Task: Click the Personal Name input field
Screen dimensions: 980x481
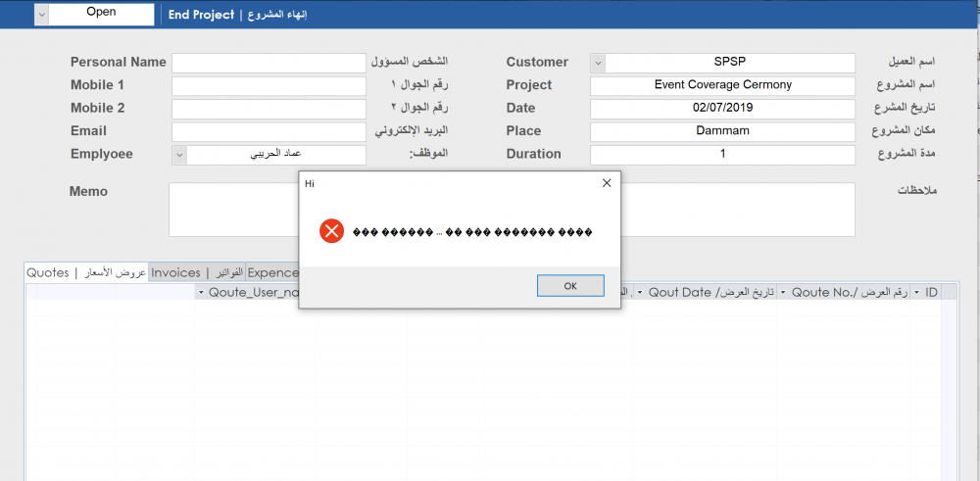Action: (269, 63)
